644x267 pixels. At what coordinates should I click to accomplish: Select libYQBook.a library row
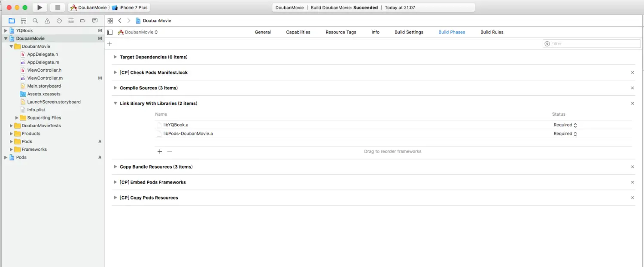point(393,125)
